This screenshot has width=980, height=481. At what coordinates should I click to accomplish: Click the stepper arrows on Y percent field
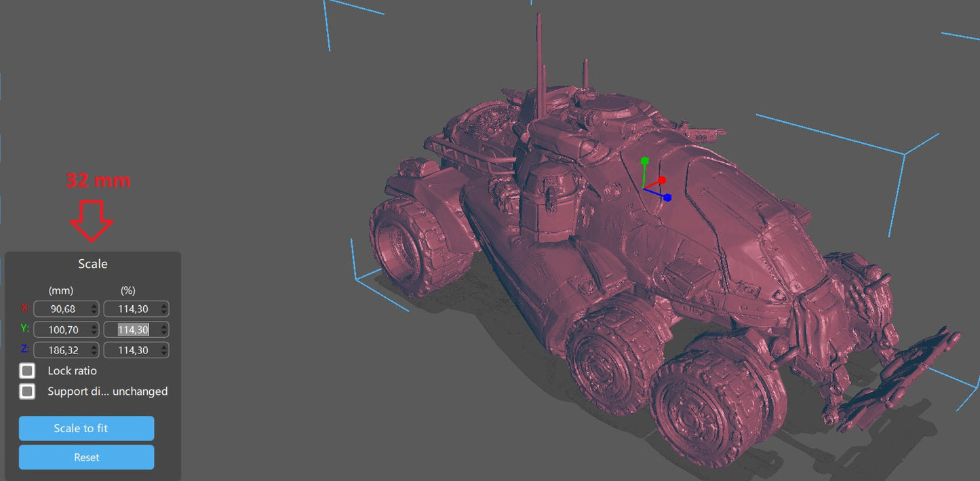click(164, 330)
